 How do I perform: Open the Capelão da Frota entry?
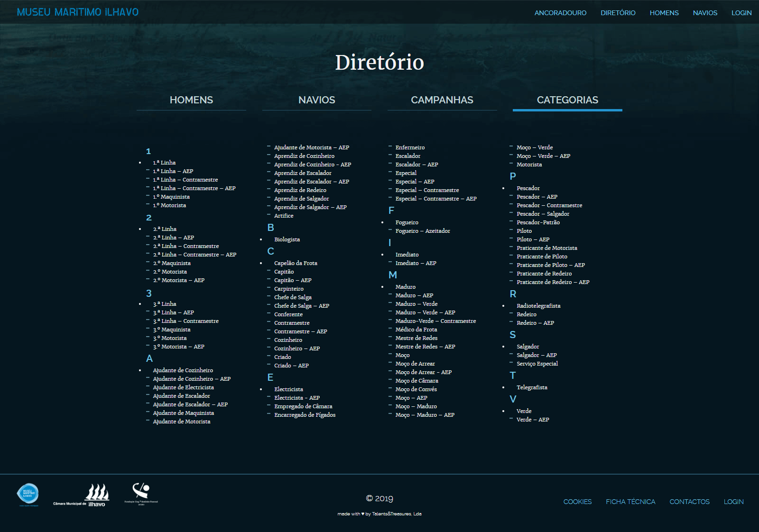[x=296, y=263]
